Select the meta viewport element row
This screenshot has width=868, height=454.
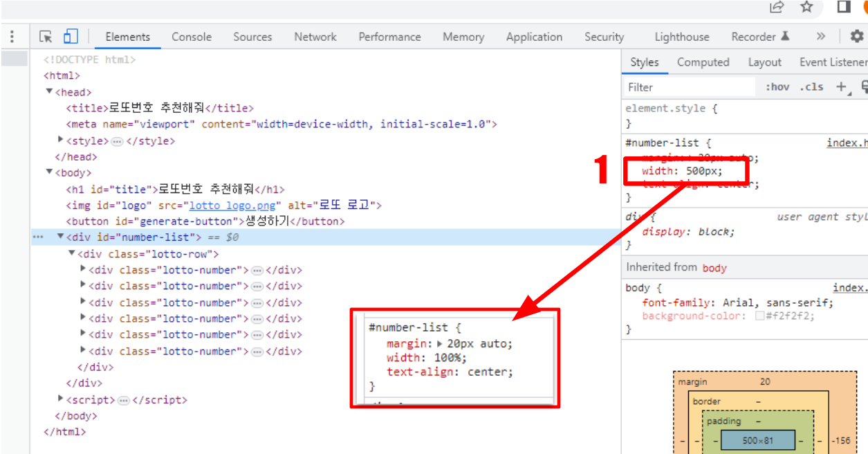coord(281,125)
